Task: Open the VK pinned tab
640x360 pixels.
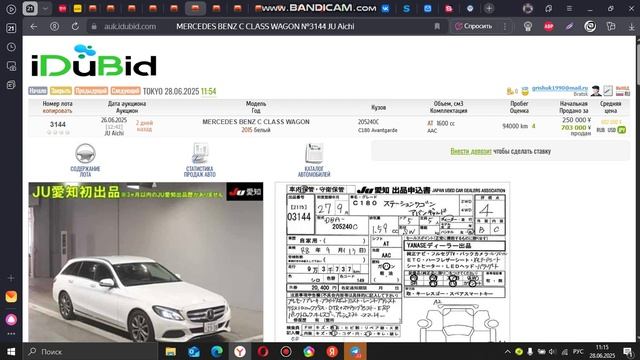Action: 385,8
